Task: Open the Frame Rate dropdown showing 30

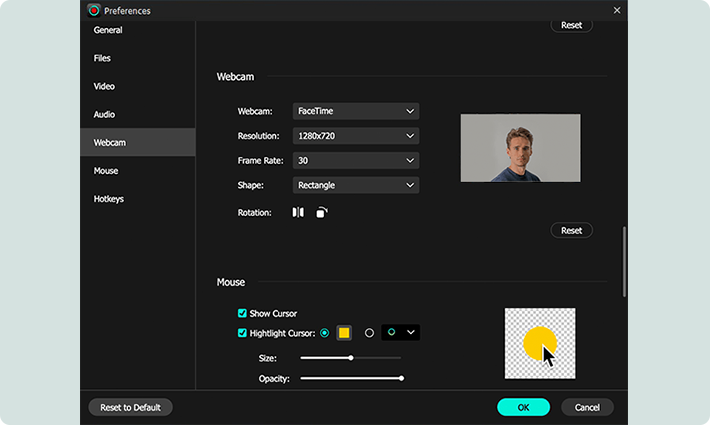Action: point(356,161)
